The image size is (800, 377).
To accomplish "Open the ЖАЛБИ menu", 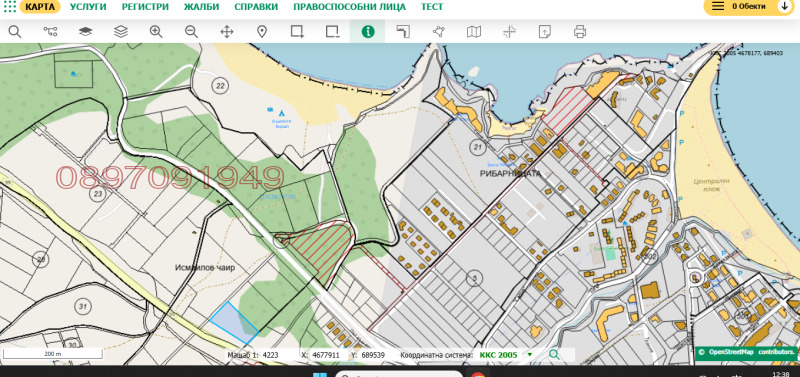I will [x=202, y=7].
